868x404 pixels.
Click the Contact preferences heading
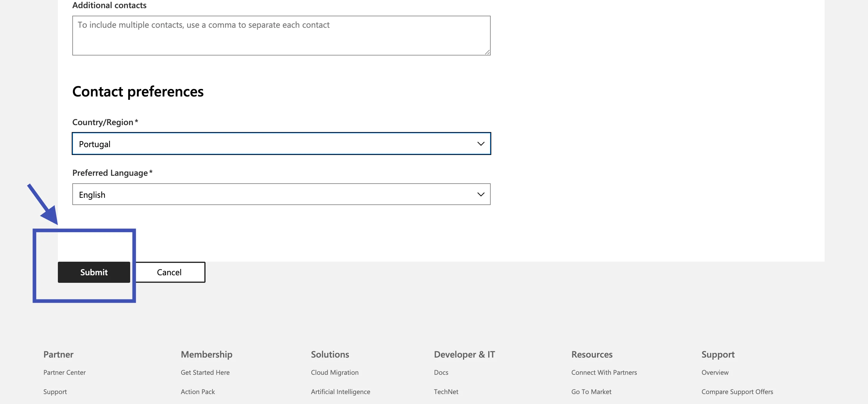(138, 91)
